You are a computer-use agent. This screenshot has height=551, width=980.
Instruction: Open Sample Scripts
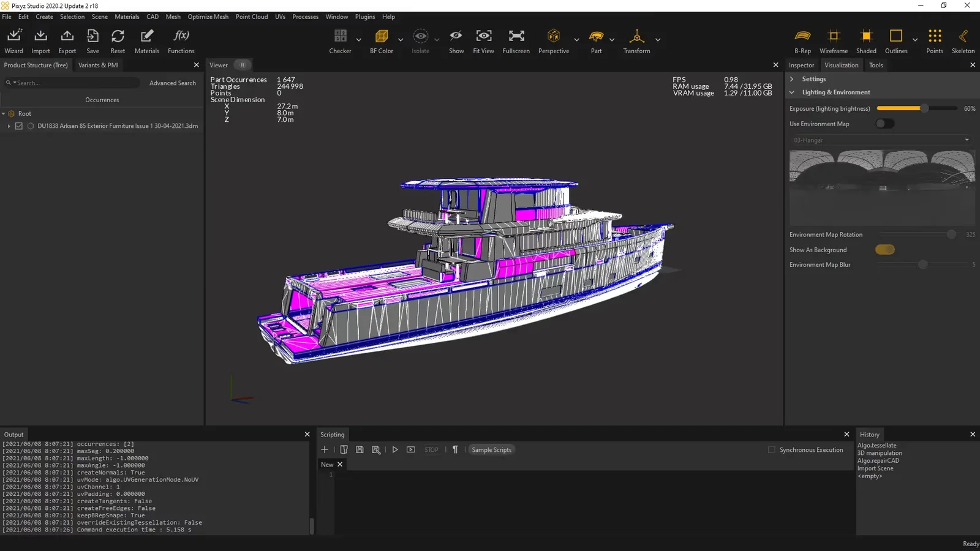coord(491,449)
